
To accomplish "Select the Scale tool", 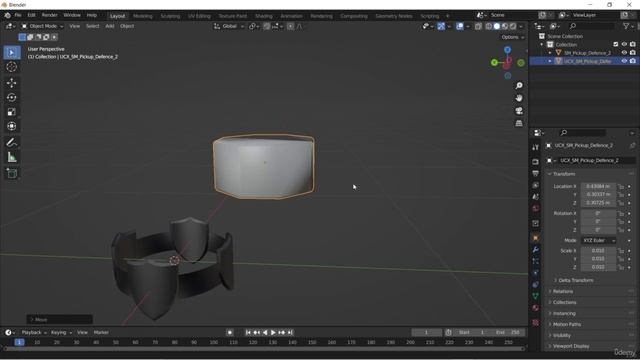I will [11, 111].
